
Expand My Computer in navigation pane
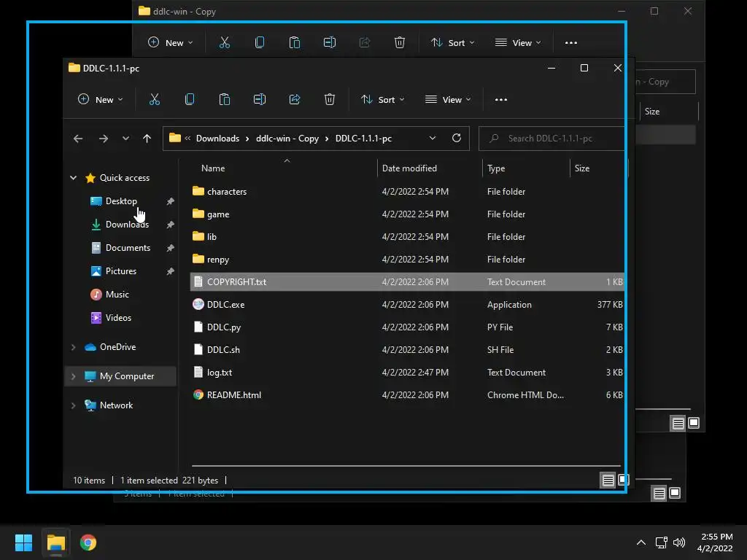74,376
